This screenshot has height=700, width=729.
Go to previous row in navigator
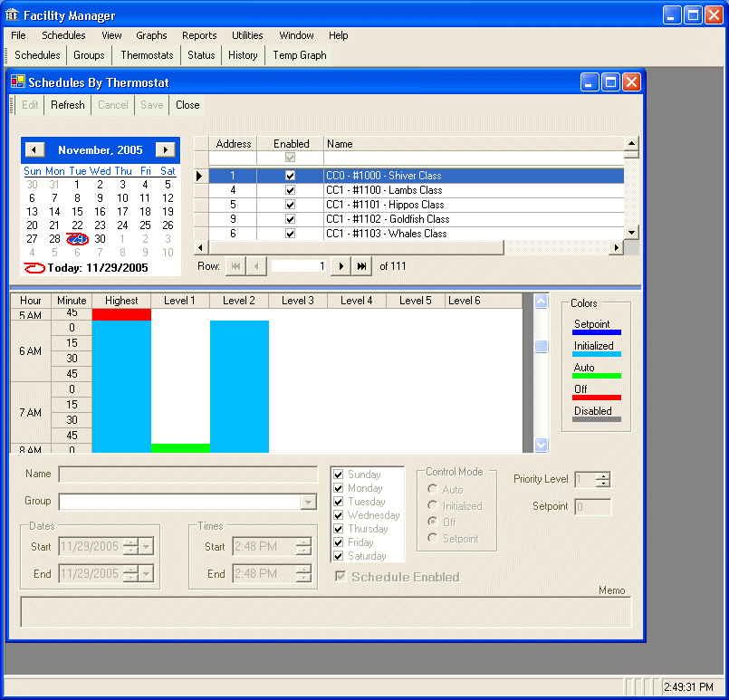(x=256, y=266)
